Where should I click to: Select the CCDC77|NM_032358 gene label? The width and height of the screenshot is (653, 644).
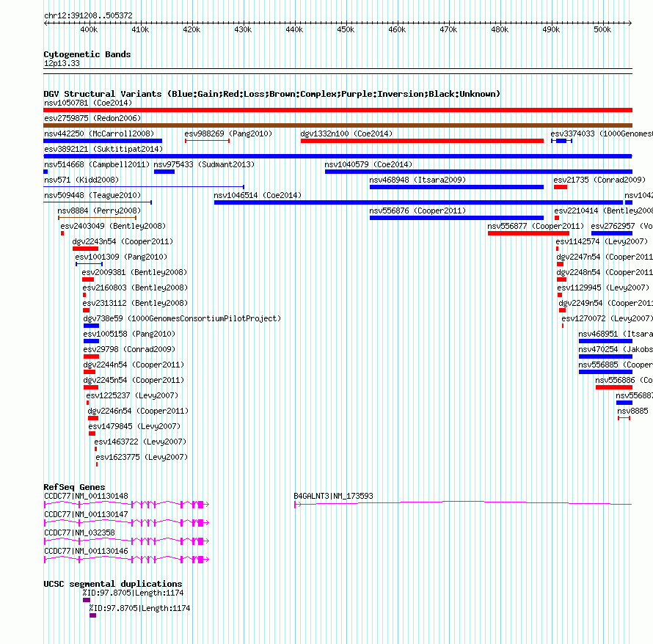tap(79, 533)
